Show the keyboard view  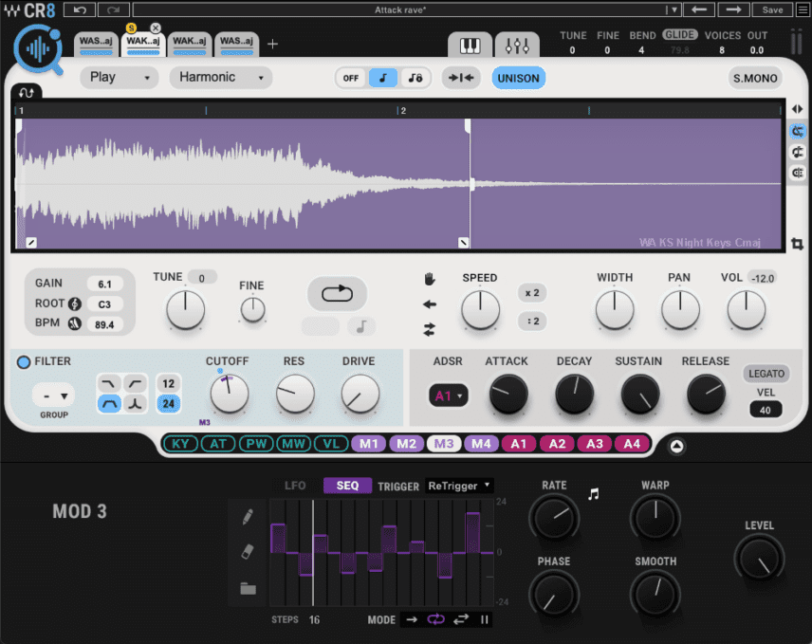pyautogui.click(x=470, y=46)
